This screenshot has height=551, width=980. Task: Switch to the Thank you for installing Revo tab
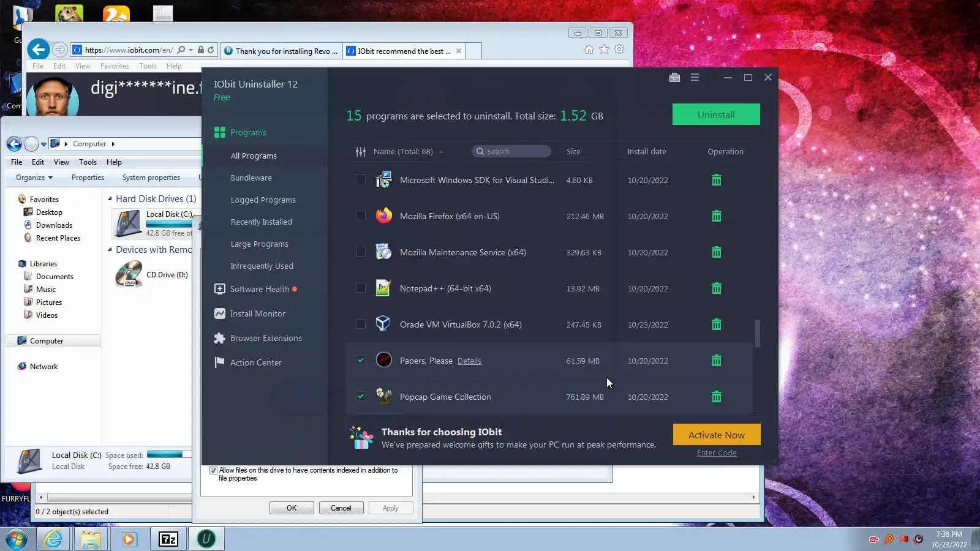(x=281, y=51)
